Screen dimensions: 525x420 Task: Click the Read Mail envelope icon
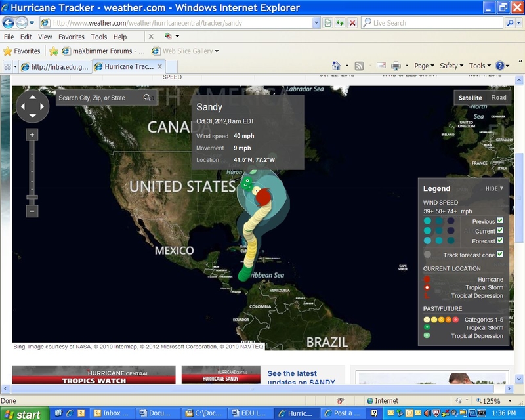[381, 66]
